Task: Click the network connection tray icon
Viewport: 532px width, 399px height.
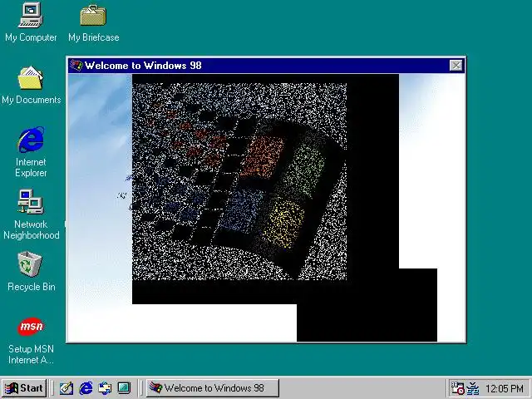Action: click(472, 388)
